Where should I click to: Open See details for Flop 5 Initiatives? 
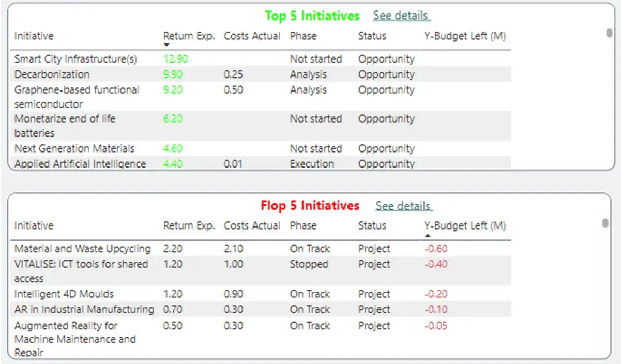[403, 205]
